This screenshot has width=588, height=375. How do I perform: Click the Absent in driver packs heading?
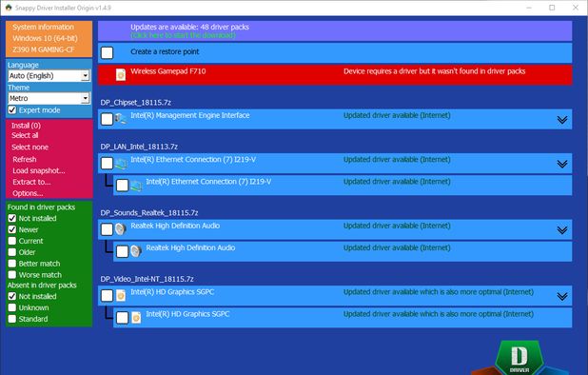point(42,285)
